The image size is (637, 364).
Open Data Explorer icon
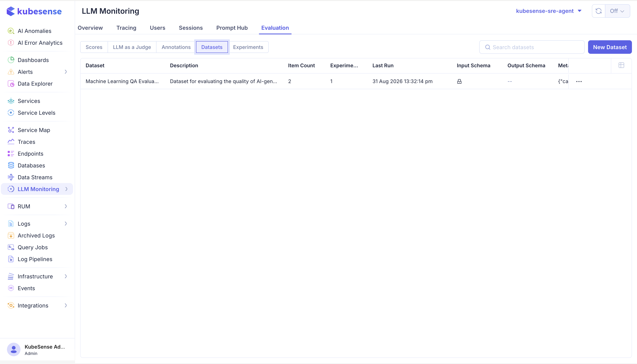tap(11, 84)
